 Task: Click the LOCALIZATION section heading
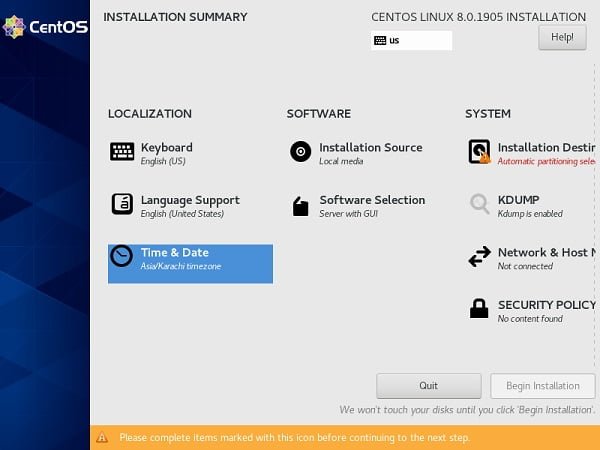pos(150,114)
